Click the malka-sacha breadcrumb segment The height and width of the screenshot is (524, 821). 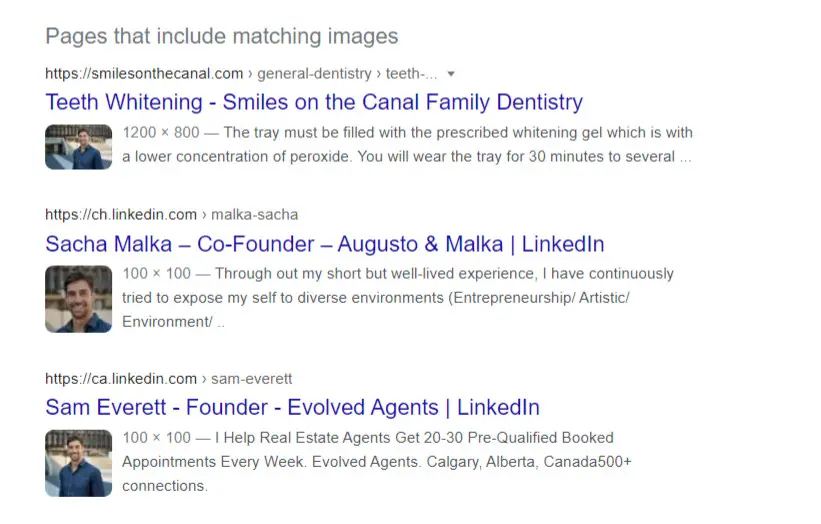[x=254, y=215]
